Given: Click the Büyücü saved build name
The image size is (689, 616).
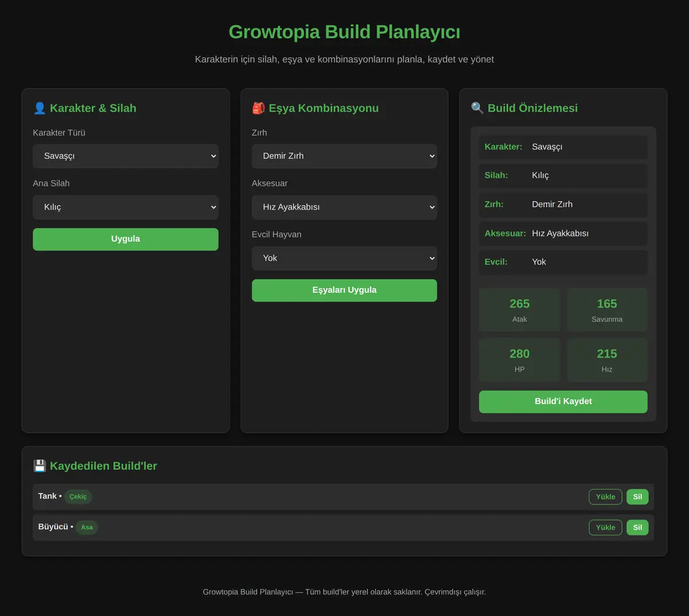Looking at the screenshot, I should point(53,526).
